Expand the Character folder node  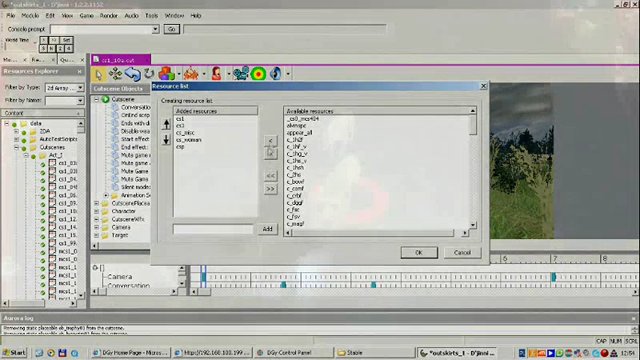tap(96, 211)
